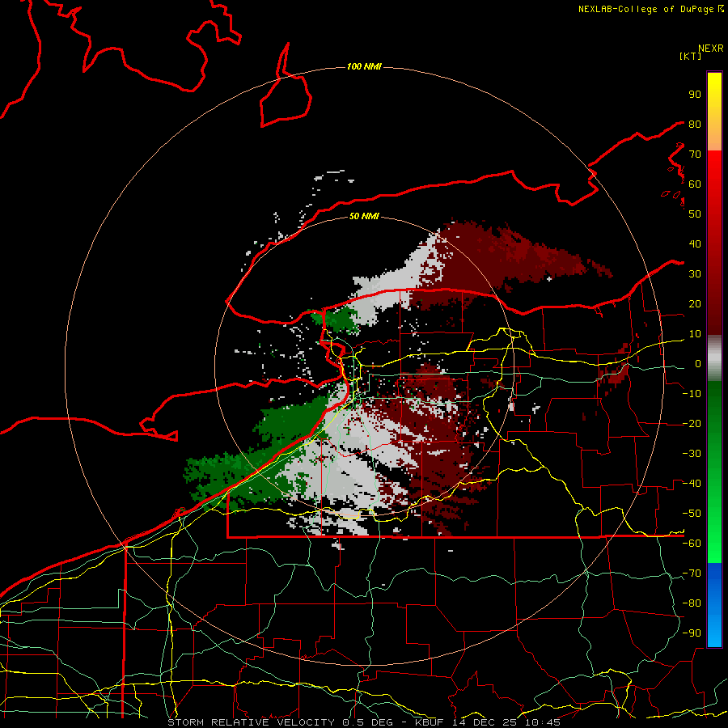Click the -20 value on the velocity scale
This screenshot has width=728, height=728.
click(x=692, y=424)
